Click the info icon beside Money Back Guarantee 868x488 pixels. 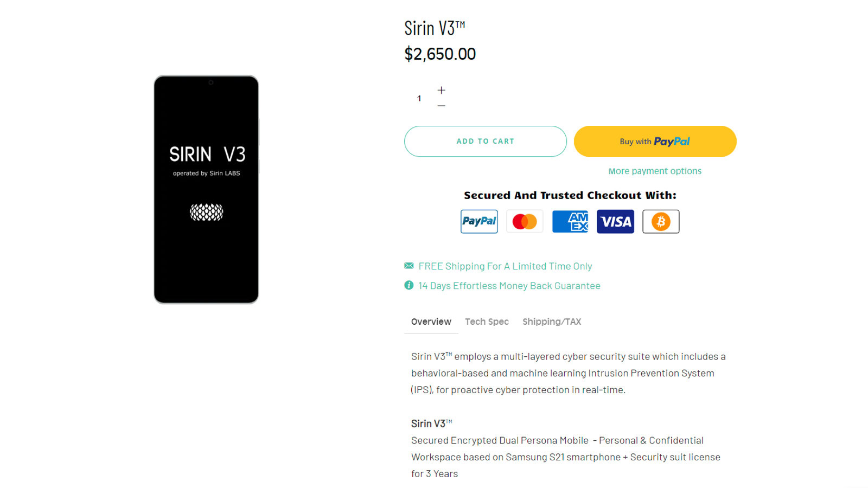coord(409,285)
